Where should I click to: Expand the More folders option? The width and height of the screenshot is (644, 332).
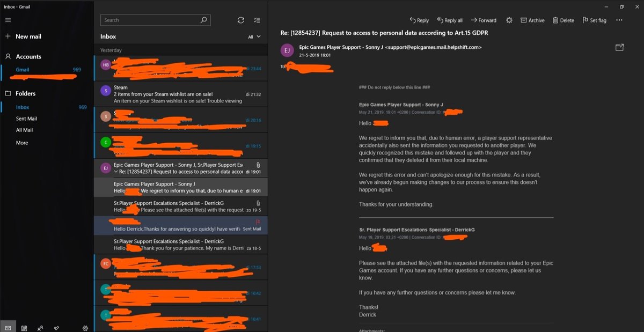[x=22, y=143]
